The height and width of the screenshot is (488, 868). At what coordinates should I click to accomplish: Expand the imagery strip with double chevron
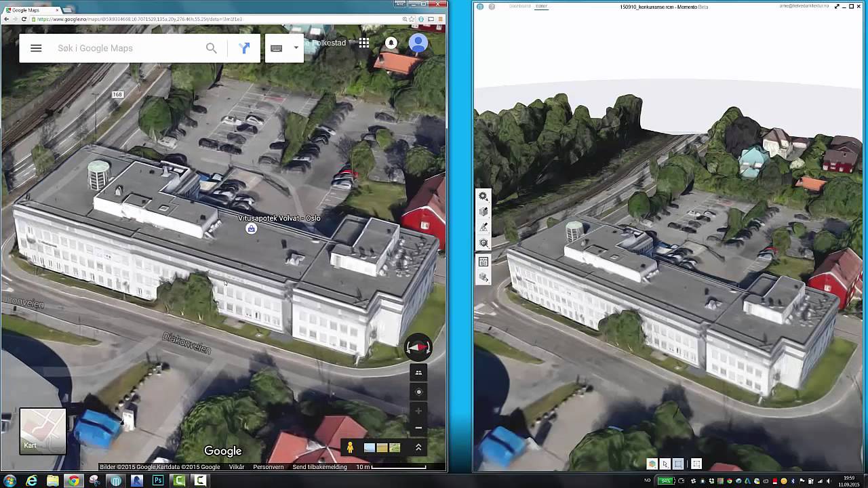[x=418, y=447]
